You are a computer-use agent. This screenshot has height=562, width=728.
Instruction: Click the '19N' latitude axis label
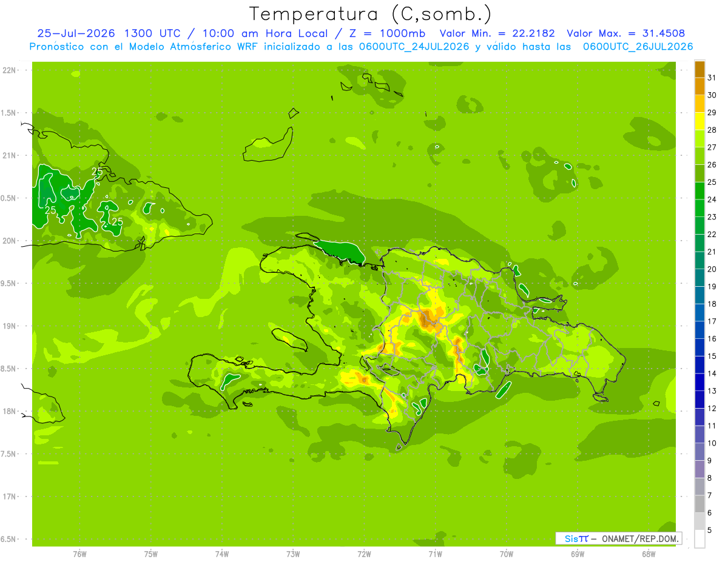click(10, 326)
